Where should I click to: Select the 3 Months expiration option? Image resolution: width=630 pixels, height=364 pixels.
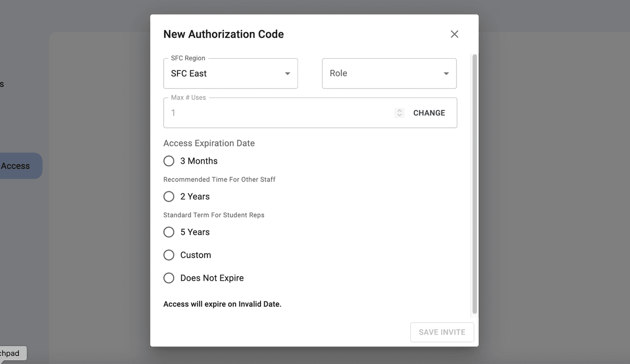pyautogui.click(x=169, y=161)
